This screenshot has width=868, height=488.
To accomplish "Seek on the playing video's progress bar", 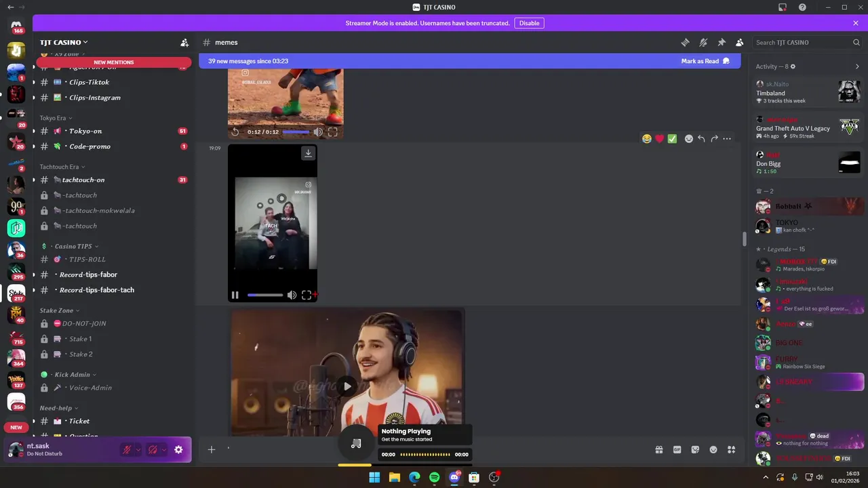I will tap(265, 295).
